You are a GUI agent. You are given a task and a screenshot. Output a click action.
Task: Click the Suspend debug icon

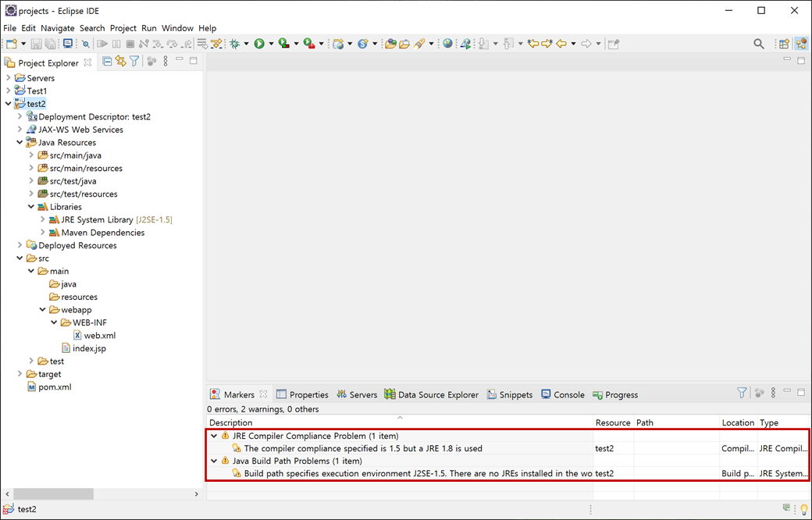(116, 44)
